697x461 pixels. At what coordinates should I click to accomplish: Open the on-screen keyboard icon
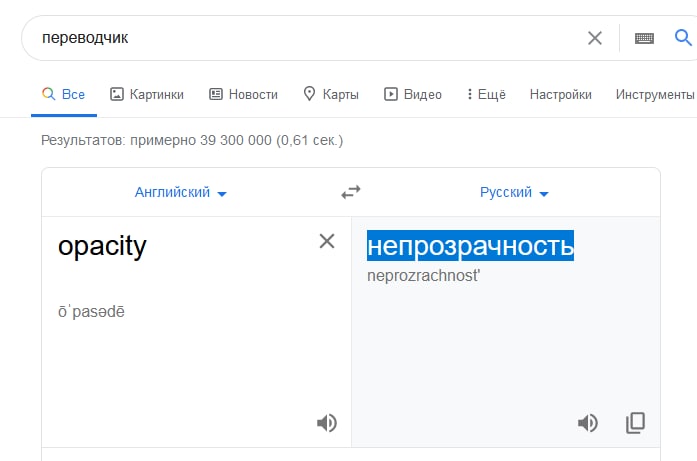click(644, 38)
